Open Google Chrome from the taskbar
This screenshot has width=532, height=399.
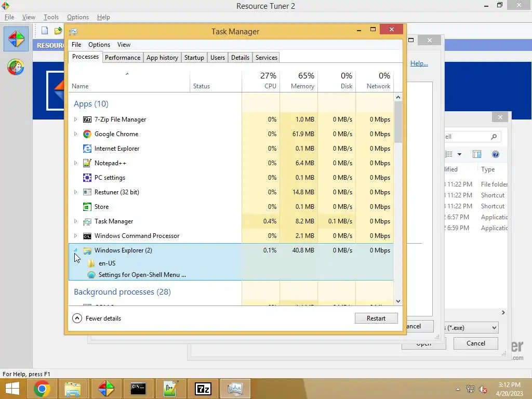point(42,389)
